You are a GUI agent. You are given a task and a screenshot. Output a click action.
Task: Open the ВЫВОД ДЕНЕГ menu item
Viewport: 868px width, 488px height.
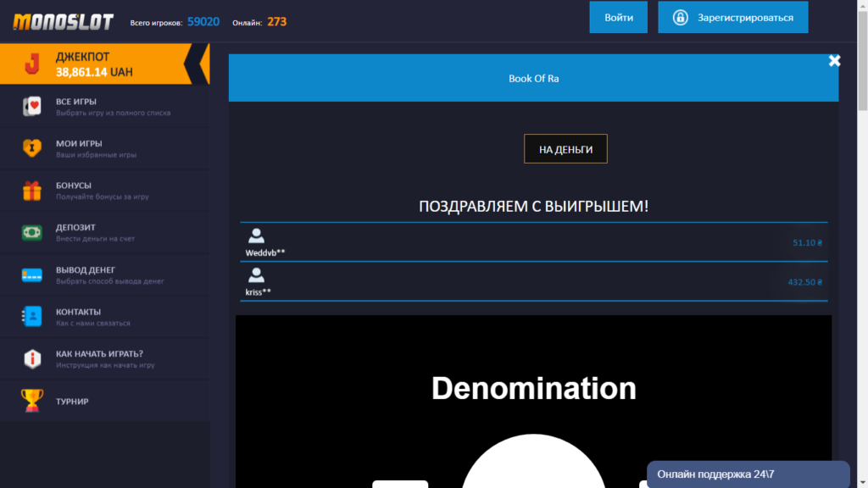(x=85, y=270)
